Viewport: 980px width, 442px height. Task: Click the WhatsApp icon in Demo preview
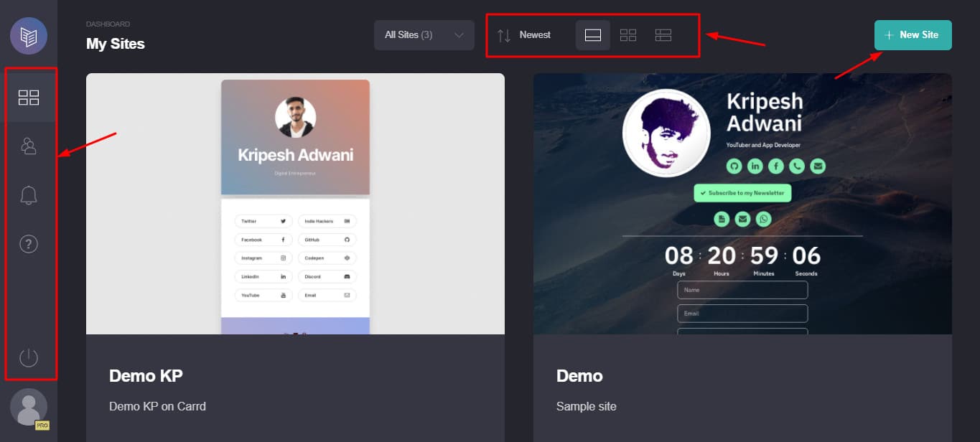point(763,219)
